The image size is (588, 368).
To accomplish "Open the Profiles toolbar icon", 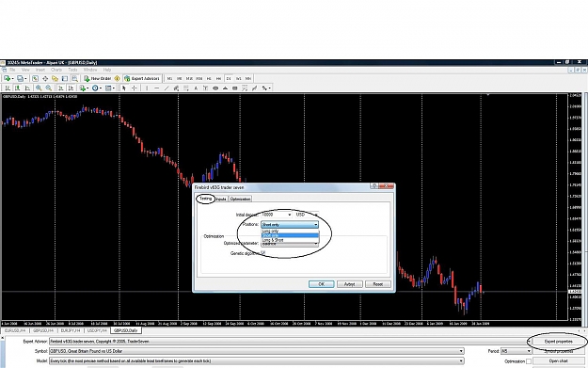I will (x=21, y=78).
